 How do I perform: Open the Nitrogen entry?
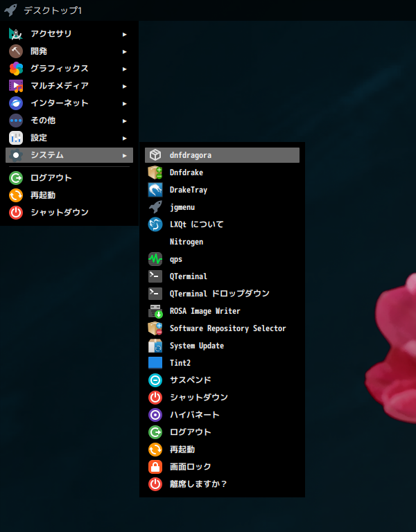(222, 242)
